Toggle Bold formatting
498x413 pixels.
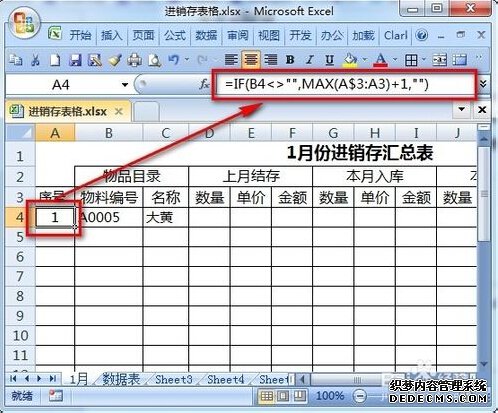290,60
